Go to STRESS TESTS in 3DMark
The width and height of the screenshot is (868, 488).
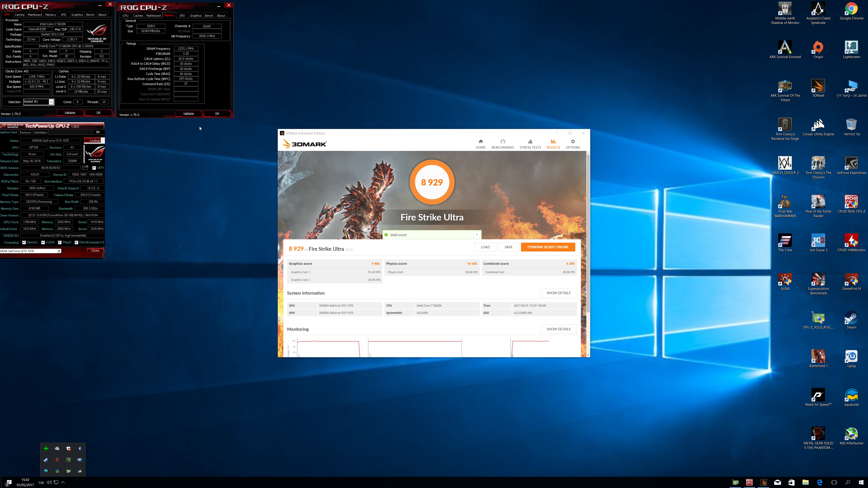pos(530,144)
